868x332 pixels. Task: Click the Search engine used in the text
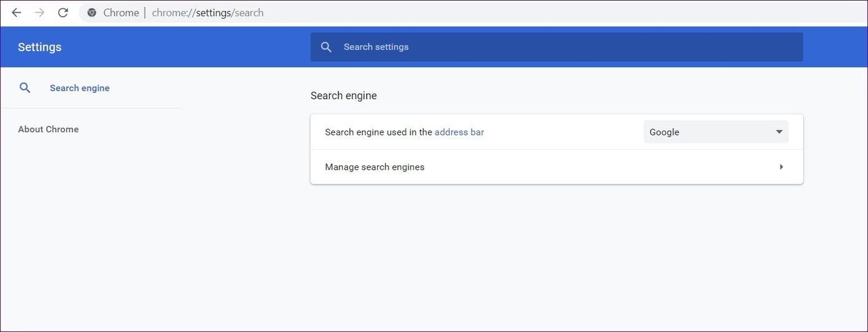(x=379, y=132)
